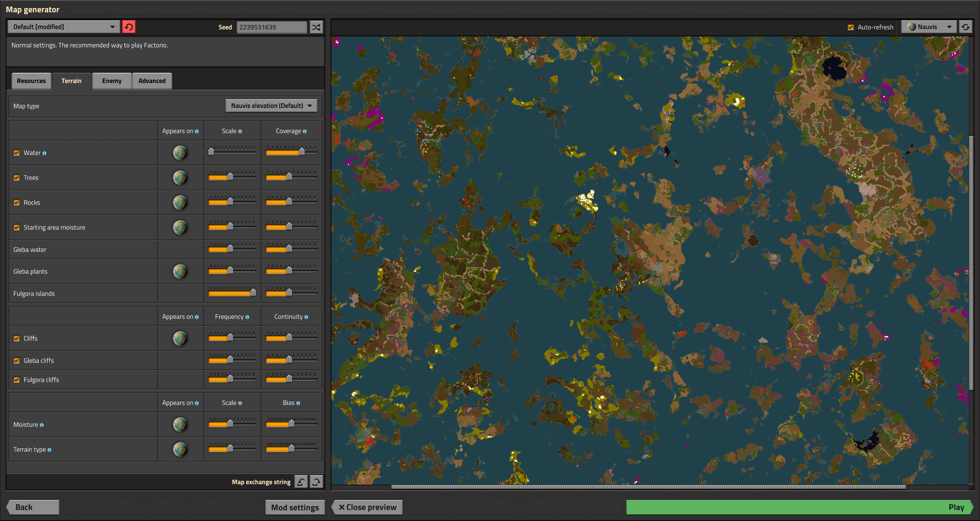The width and height of the screenshot is (980, 521).
Task: Click planet icon in Starting area moisture row
Action: pos(180,227)
